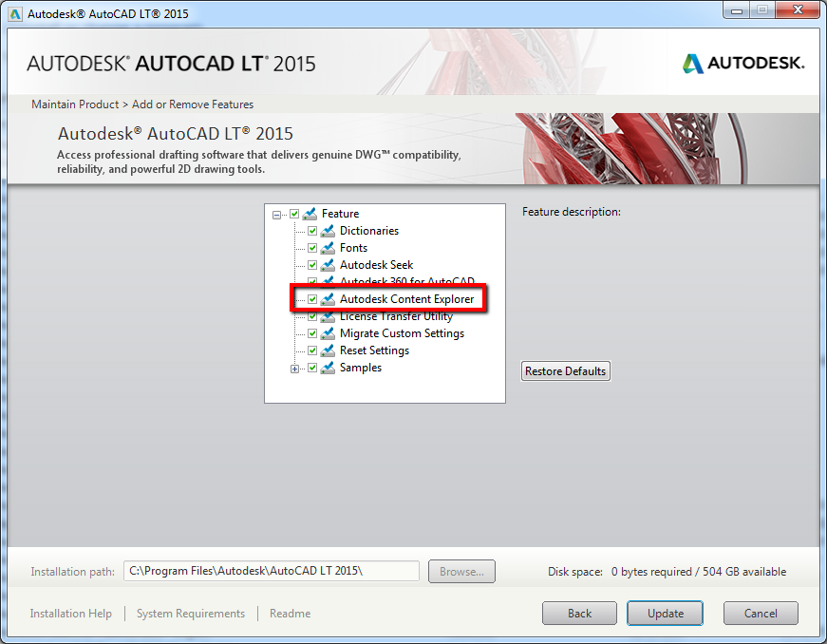The height and width of the screenshot is (644, 827).
Task: Click the Autodesk logo in the header
Action: pyautogui.click(x=742, y=63)
